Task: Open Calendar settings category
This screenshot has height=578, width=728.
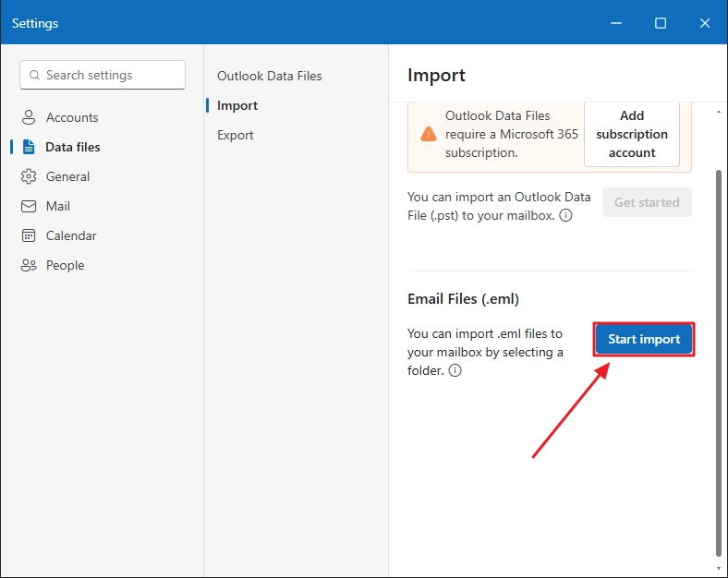Action: point(71,235)
